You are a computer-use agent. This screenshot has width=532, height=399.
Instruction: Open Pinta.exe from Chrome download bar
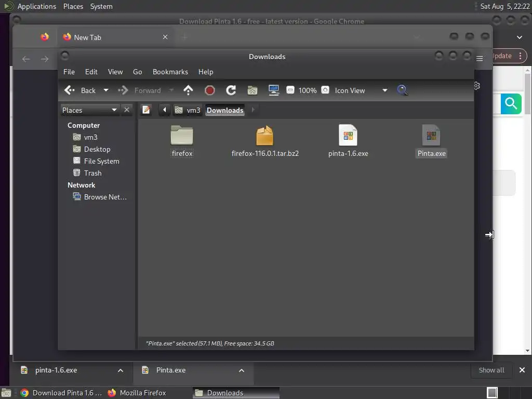pyautogui.click(x=171, y=370)
